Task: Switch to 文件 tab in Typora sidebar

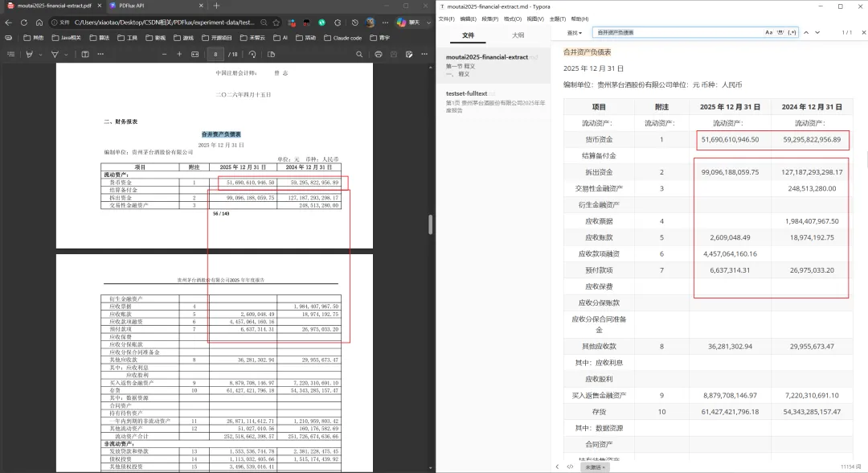Action: [x=469, y=35]
